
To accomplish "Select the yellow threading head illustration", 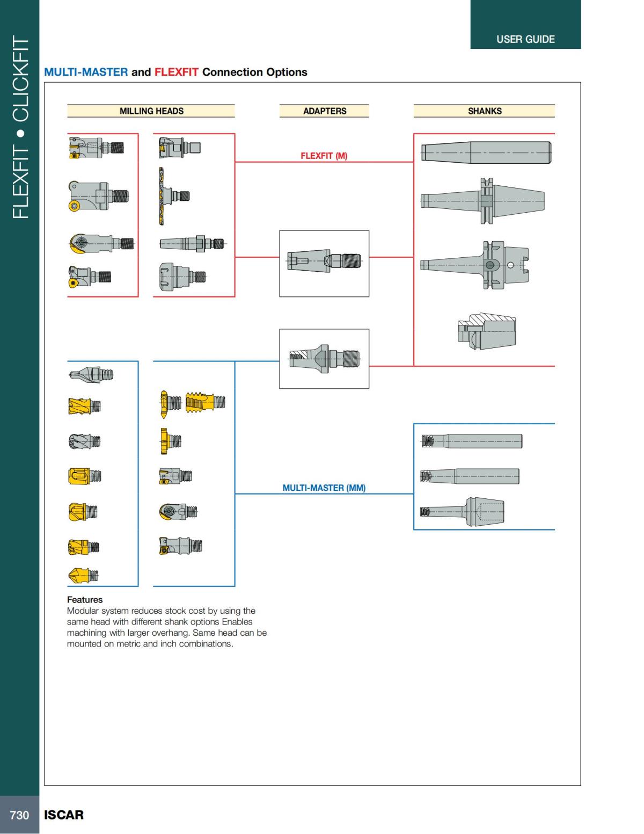I will coord(203,400).
